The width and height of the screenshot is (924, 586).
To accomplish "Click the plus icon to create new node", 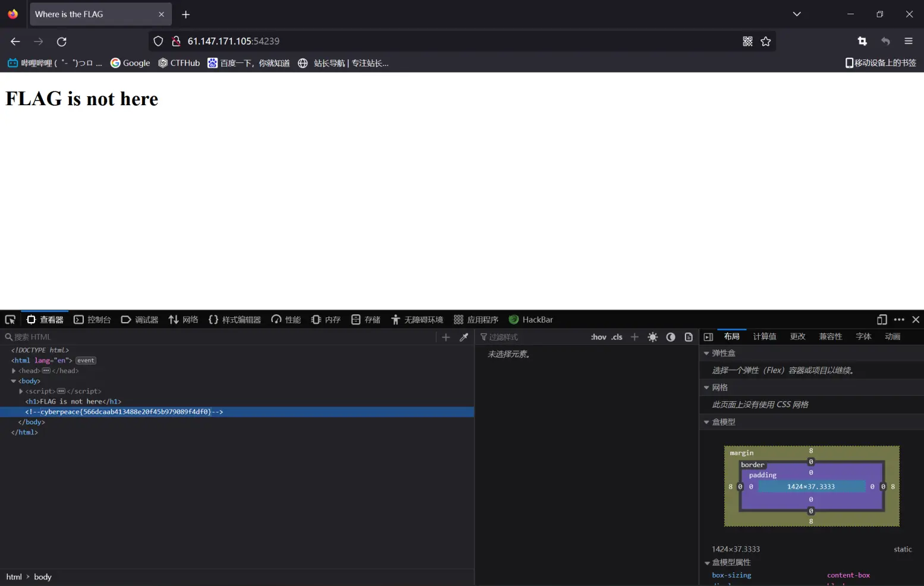I will tap(446, 337).
